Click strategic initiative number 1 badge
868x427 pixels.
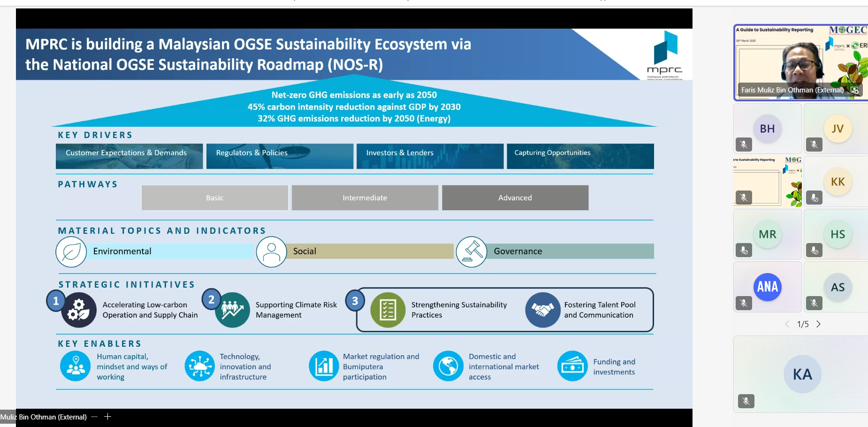56,301
